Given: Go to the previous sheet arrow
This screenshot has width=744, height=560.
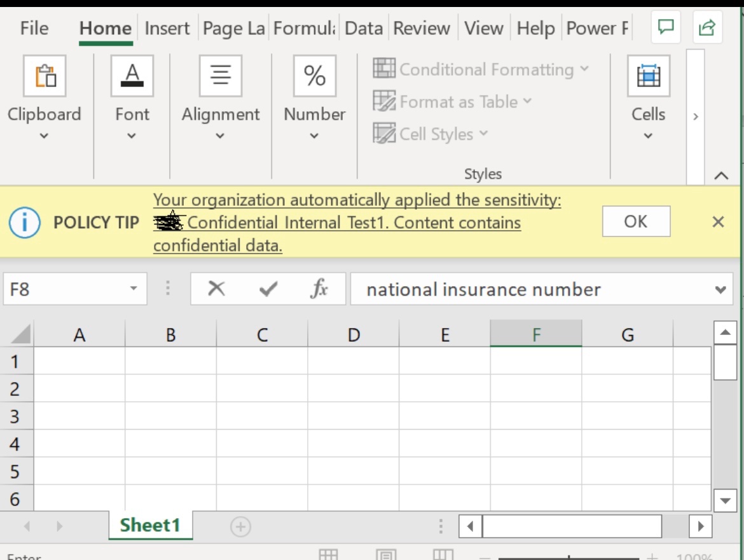Looking at the screenshot, I should point(27,526).
